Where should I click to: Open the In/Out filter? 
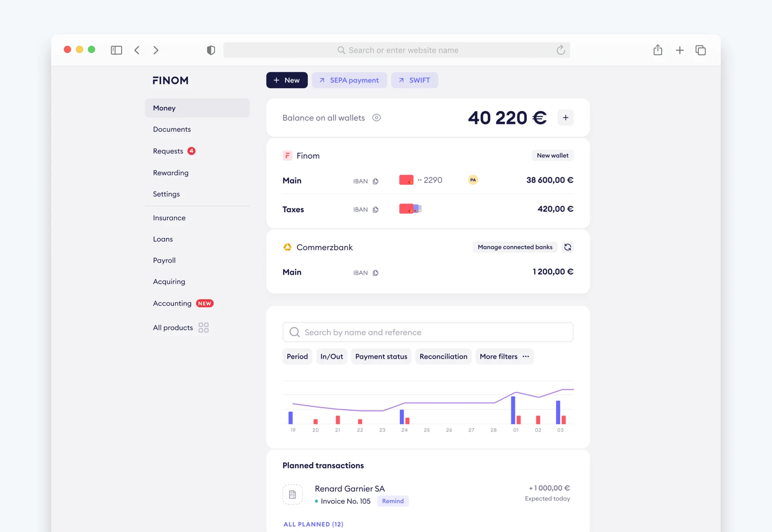(x=332, y=357)
